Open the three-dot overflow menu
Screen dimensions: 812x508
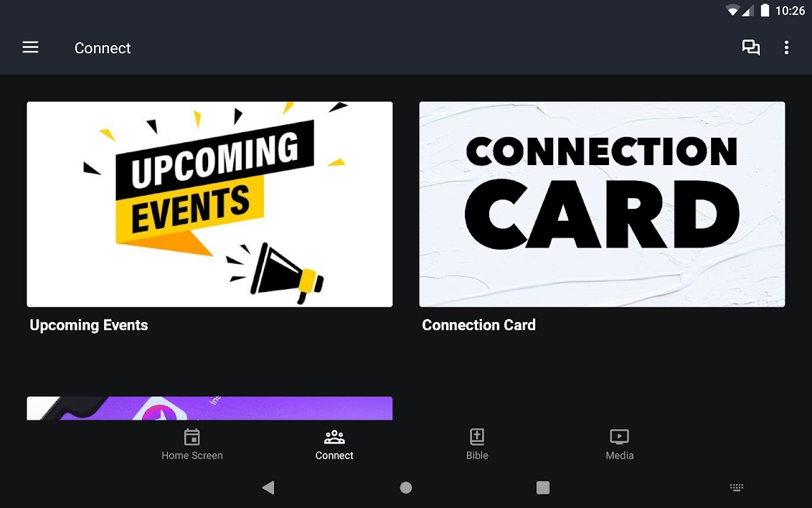coord(787,48)
